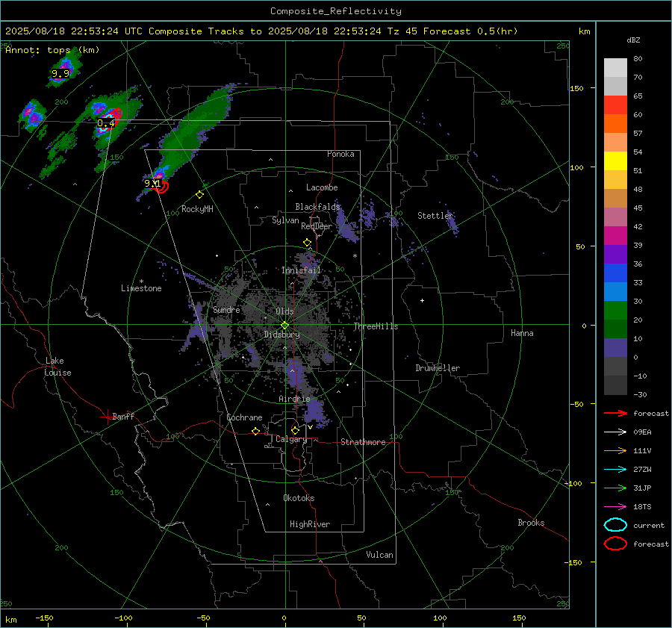Click the Composite_Reflectivity title
This screenshot has width=672, height=628.
click(x=336, y=11)
